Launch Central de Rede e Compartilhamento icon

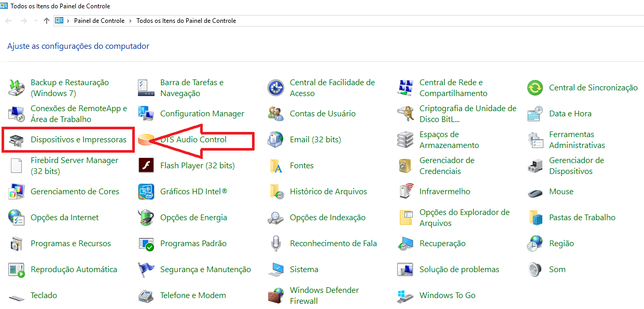coord(405,88)
